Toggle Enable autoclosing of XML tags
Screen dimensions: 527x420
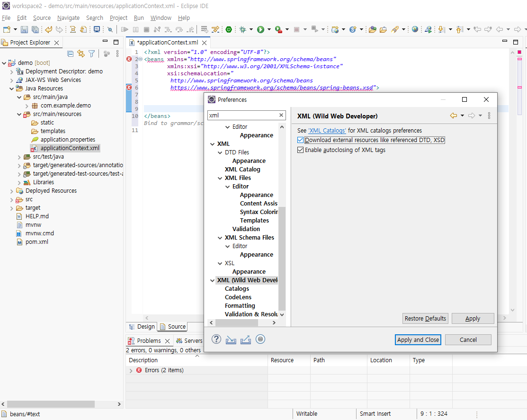(301, 150)
